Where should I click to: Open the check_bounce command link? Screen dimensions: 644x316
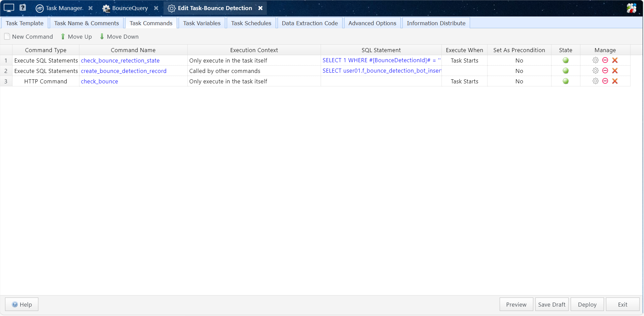99,81
